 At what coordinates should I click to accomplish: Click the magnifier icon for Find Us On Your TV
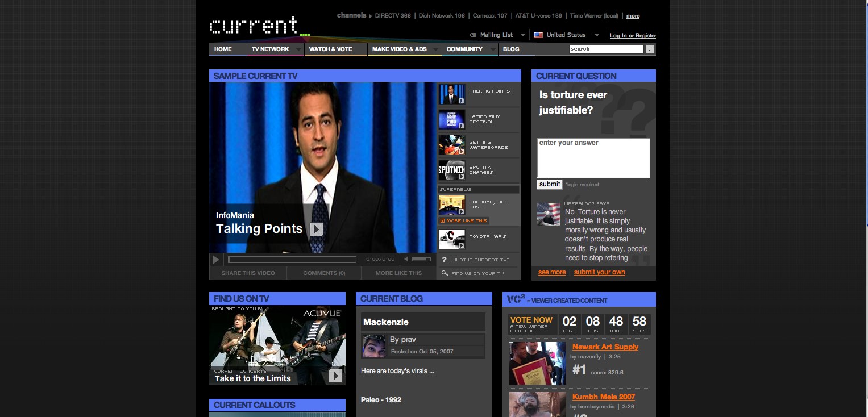[445, 273]
